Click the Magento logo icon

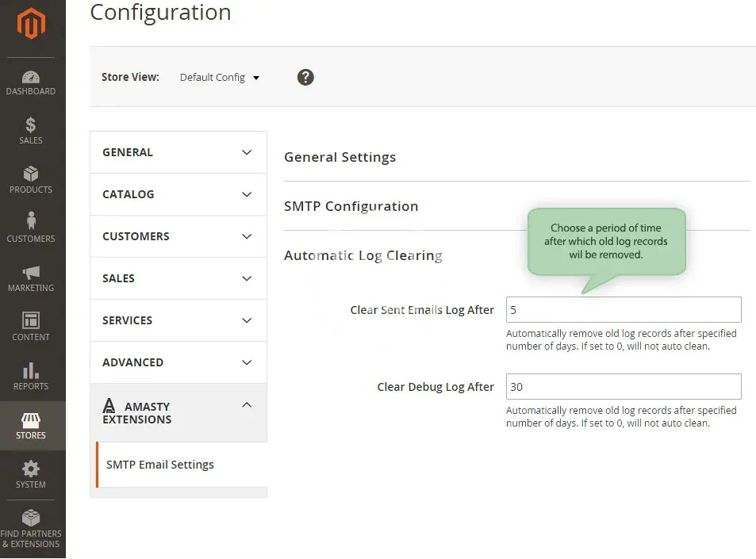[x=32, y=24]
